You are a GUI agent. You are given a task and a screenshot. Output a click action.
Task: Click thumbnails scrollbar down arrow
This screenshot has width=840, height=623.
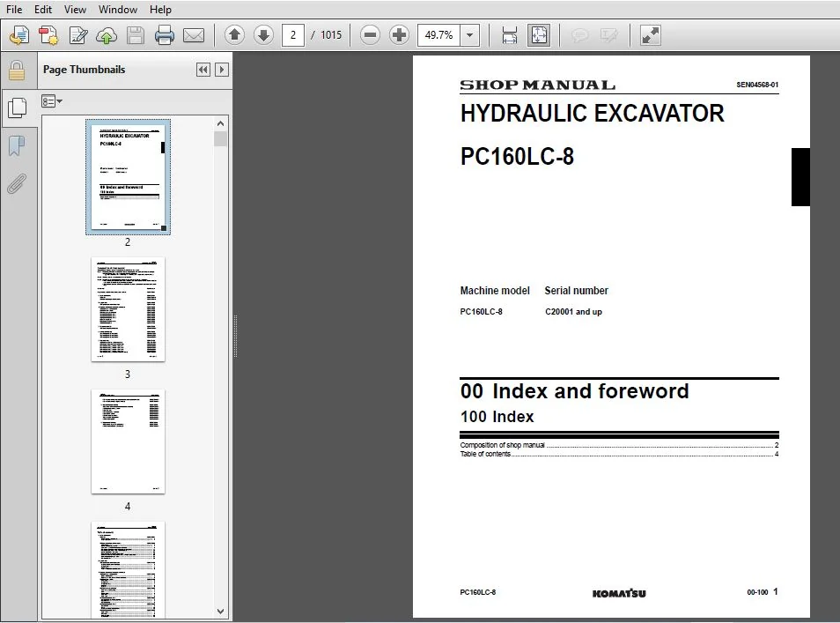click(x=220, y=612)
